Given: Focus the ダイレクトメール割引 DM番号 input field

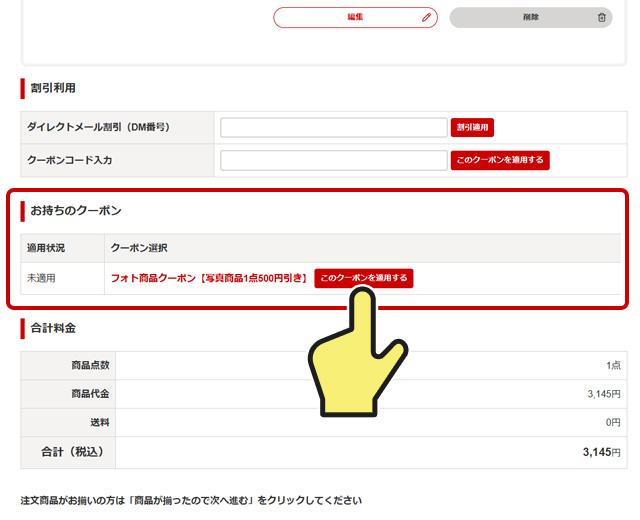Looking at the screenshot, I should point(333,127).
